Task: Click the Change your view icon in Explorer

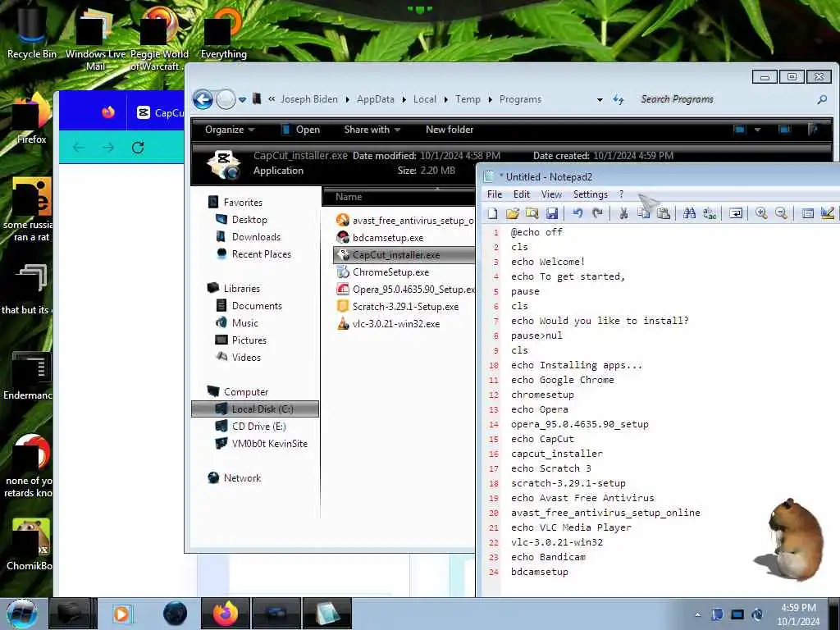Action: pos(740,129)
